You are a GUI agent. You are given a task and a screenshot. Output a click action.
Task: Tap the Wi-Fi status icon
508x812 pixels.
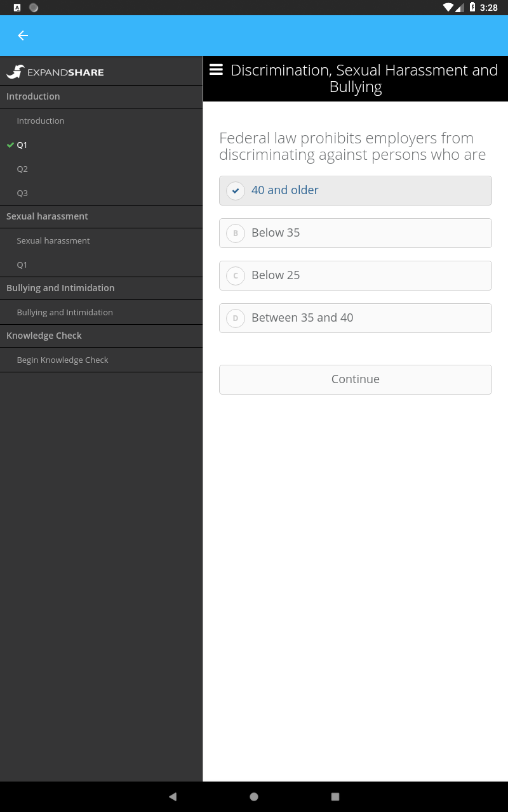coord(448,8)
